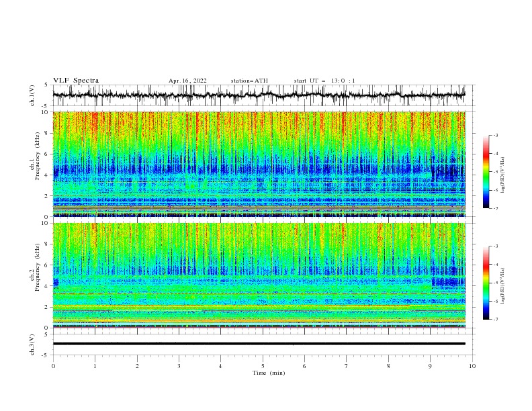Click the "8" kHz tick of ch.1 spectrogram

tap(47, 133)
